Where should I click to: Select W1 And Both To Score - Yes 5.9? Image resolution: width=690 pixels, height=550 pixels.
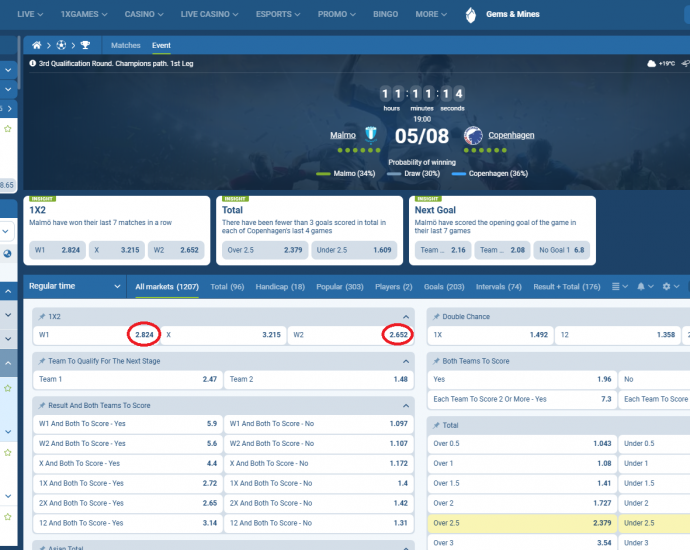click(128, 424)
